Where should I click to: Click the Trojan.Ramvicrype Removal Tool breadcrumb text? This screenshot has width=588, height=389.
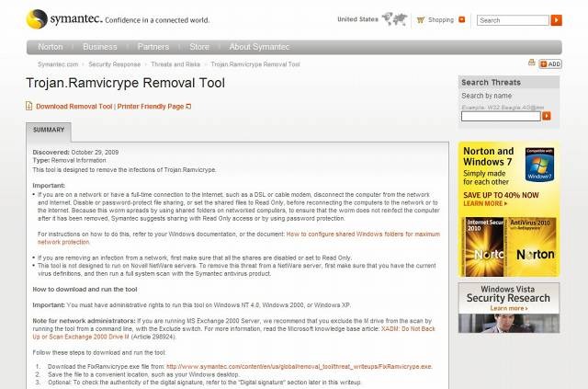[255, 64]
